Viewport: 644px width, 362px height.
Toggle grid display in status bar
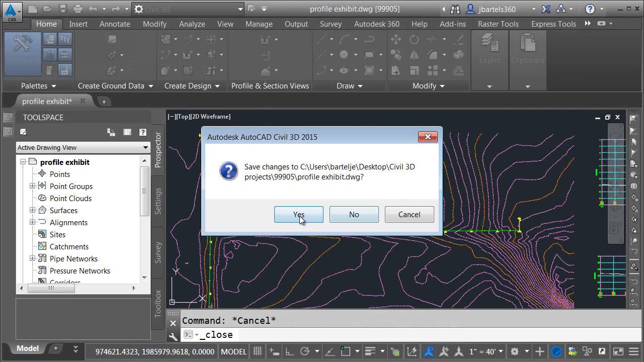(258, 351)
